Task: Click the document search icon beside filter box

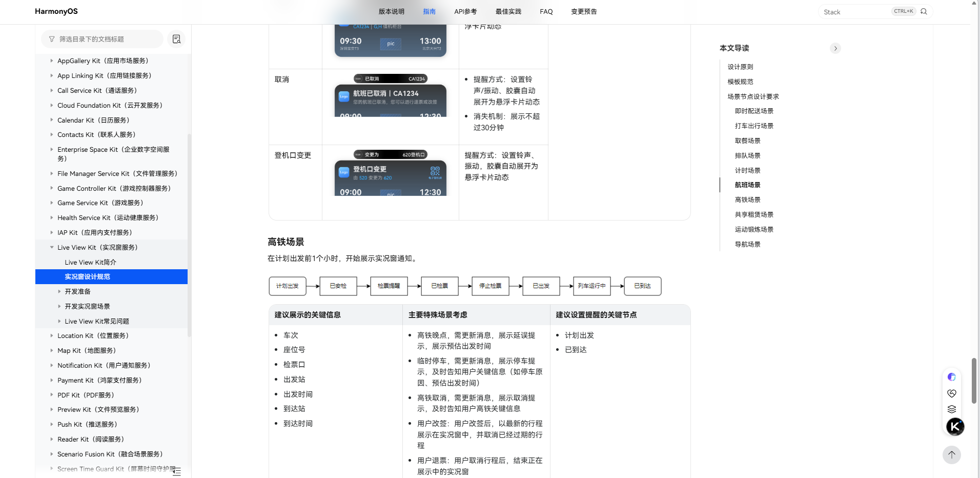Action: 176,39
